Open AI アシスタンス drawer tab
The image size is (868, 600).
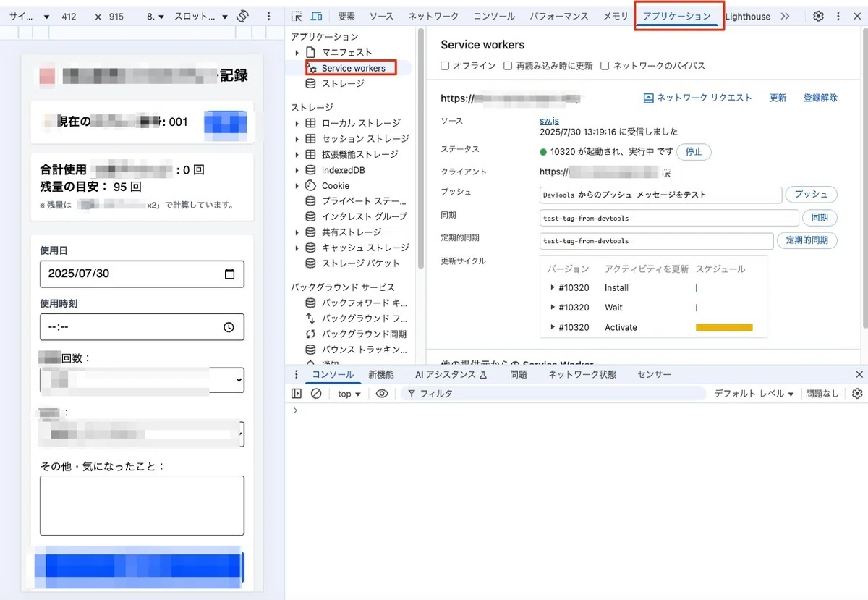pyautogui.click(x=451, y=374)
